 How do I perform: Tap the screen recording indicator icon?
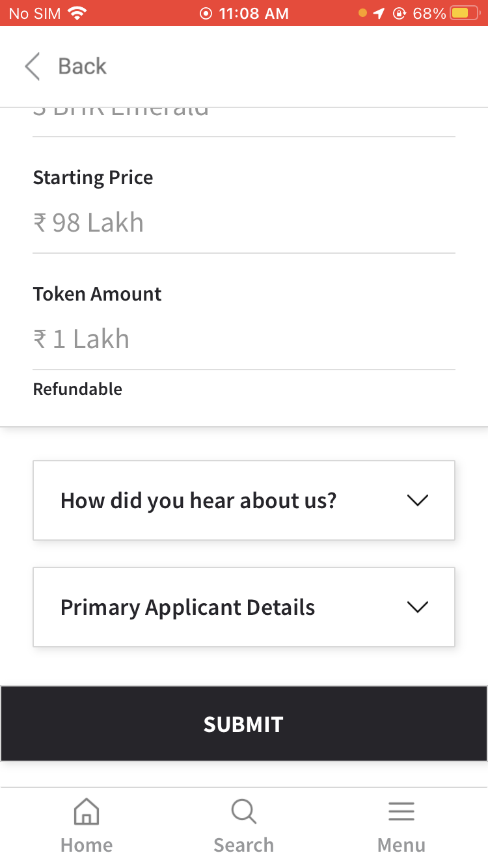206,13
